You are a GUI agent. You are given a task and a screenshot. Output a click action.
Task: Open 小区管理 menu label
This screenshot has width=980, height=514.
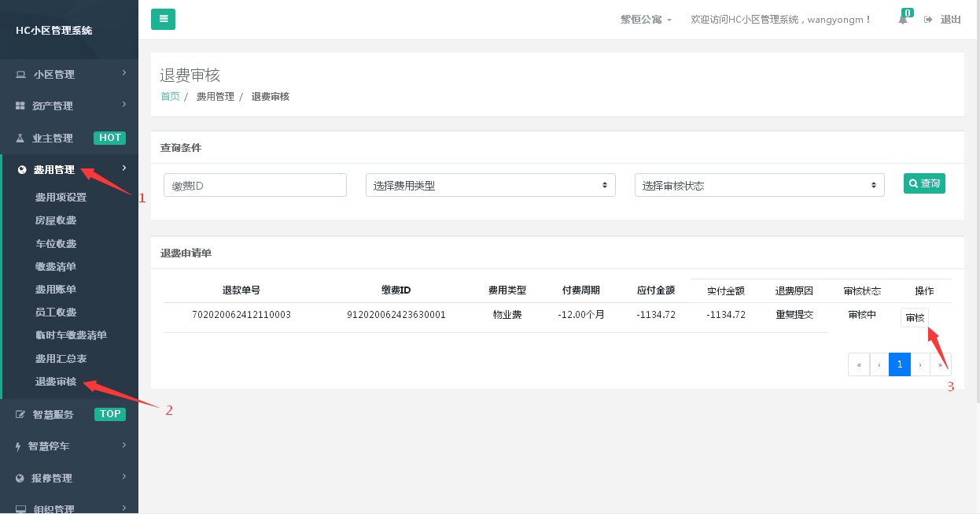(54, 75)
